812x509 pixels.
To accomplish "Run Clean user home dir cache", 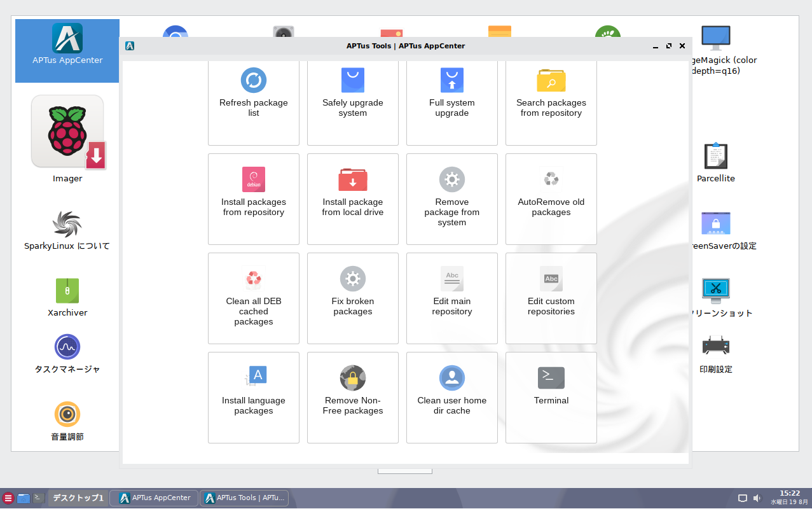I will pos(452,398).
